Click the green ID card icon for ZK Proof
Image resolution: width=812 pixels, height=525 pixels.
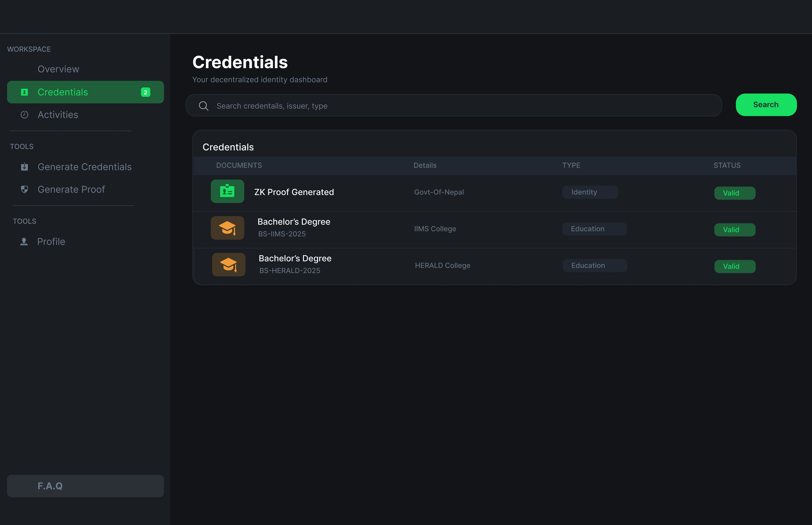click(227, 191)
